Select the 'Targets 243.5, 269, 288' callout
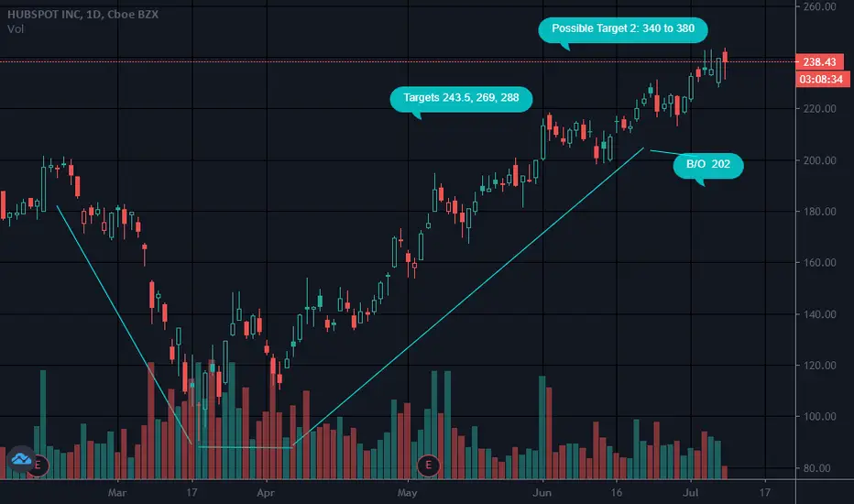Viewport: 854px width, 504px height. [x=461, y=99]
